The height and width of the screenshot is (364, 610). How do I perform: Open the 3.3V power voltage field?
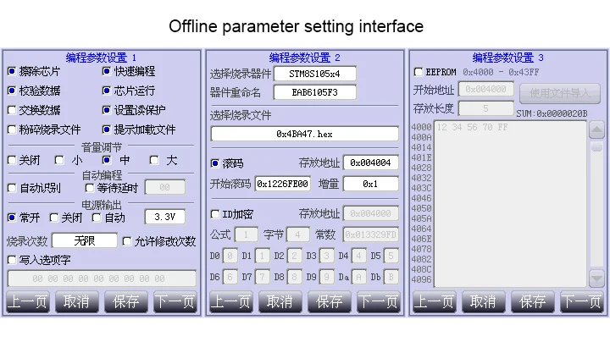(165, 217)
